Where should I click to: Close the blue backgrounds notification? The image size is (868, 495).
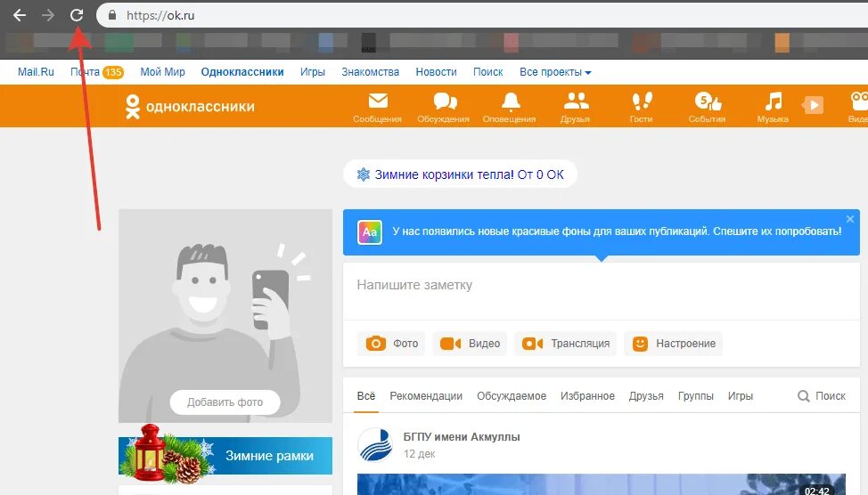(850, 219)
